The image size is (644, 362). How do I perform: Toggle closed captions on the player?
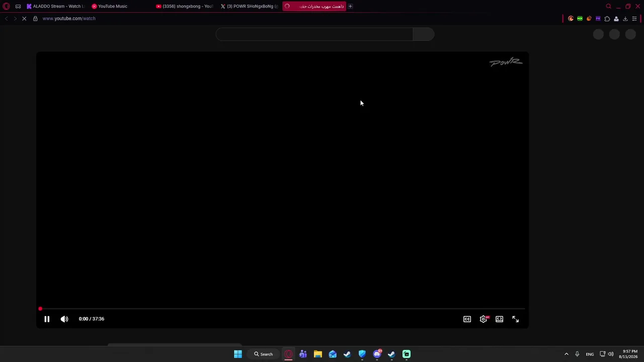[467, 319]
